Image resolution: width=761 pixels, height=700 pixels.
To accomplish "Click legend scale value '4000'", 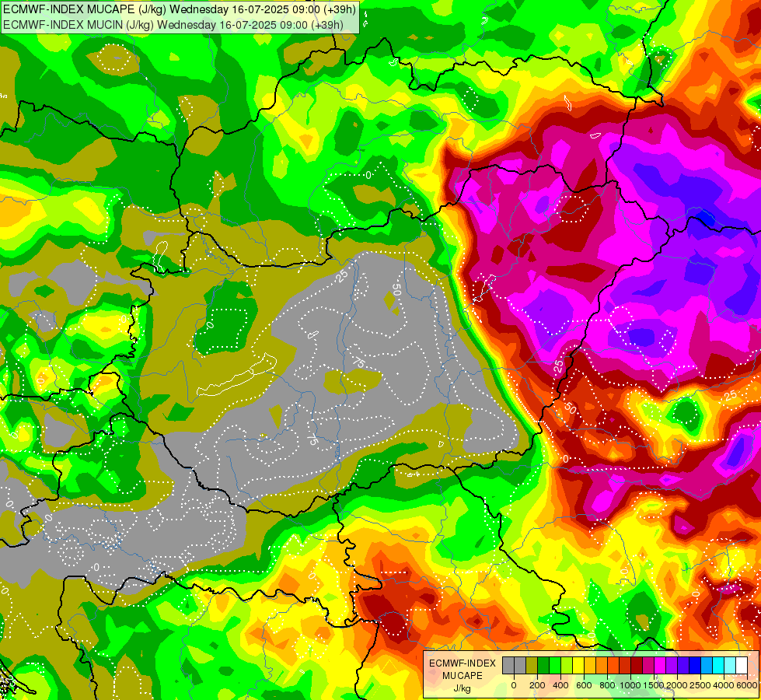I will click(x=723, y=685).
